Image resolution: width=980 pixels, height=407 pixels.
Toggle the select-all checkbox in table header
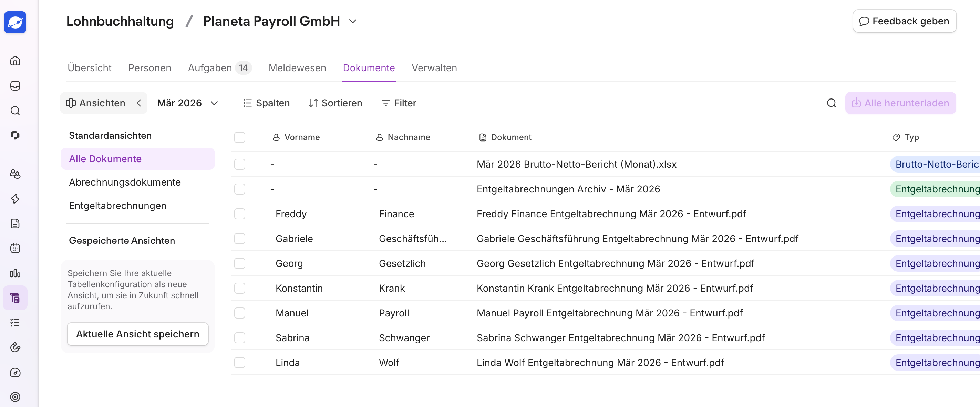(240, 137)
